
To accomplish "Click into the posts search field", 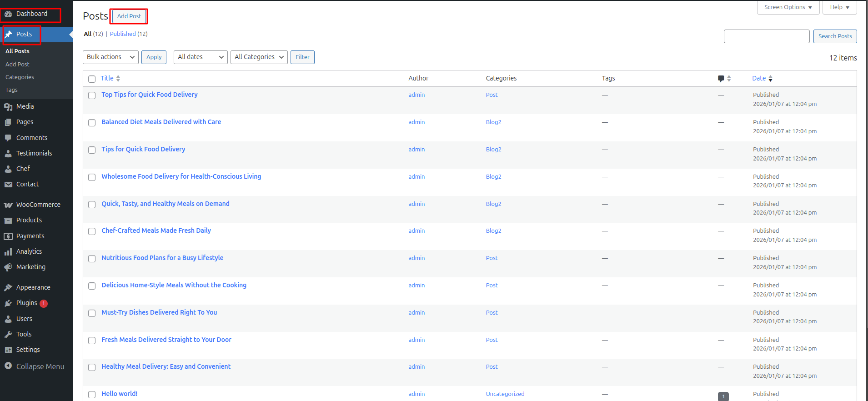I will tap(767, 36).
